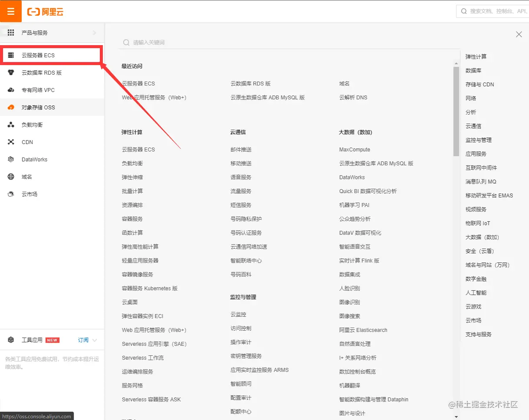Jump to 监控与管理 category on right
Viewport: 529px width, 420px height.
click(x=479, y=140)
